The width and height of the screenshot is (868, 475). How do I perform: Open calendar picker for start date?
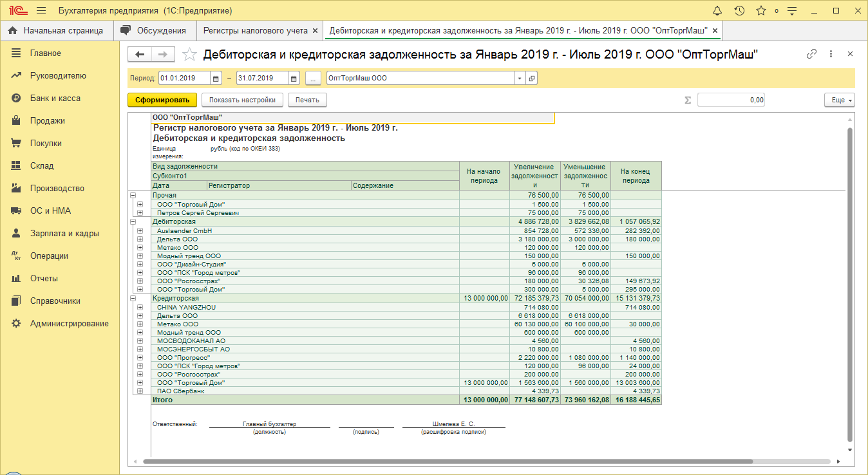[x=216, y=79]
